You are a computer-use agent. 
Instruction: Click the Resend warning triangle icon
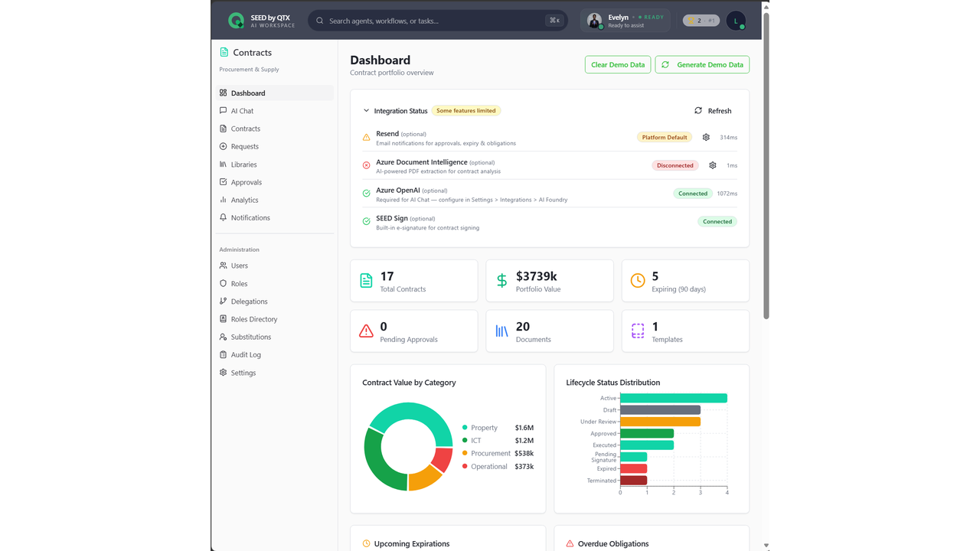(366, 138)
